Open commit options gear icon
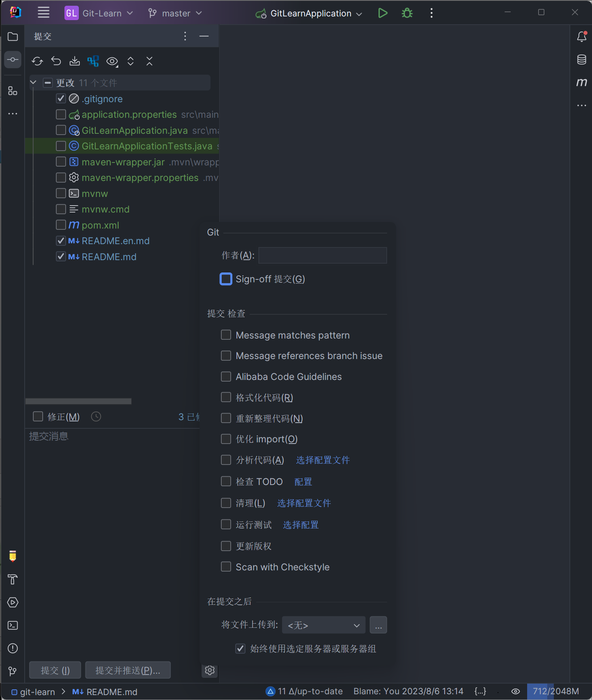This screenshot has width=592, height=700. pyautogui.click(x=210, y=670)
